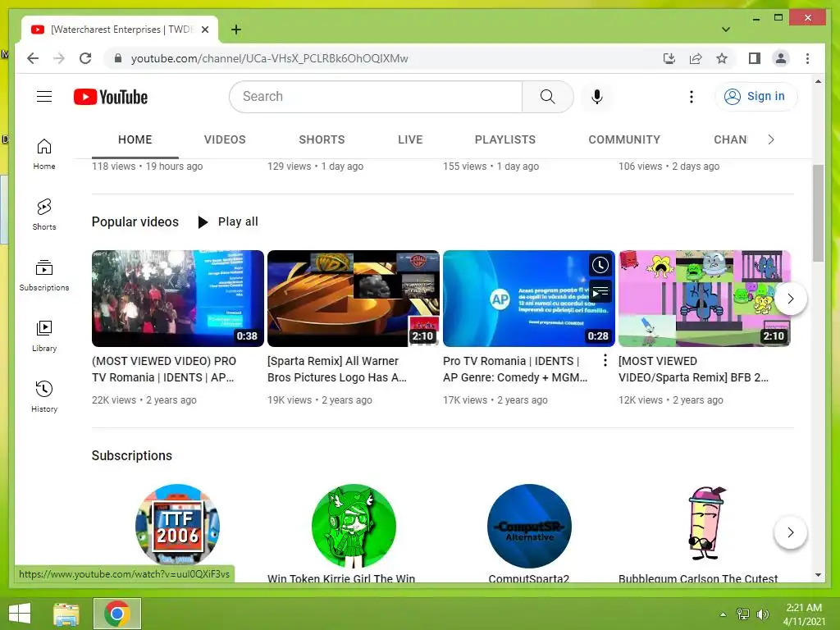The image size is (840, 630).
Task: Click the volume tray icon
Action: pos(762,614)
